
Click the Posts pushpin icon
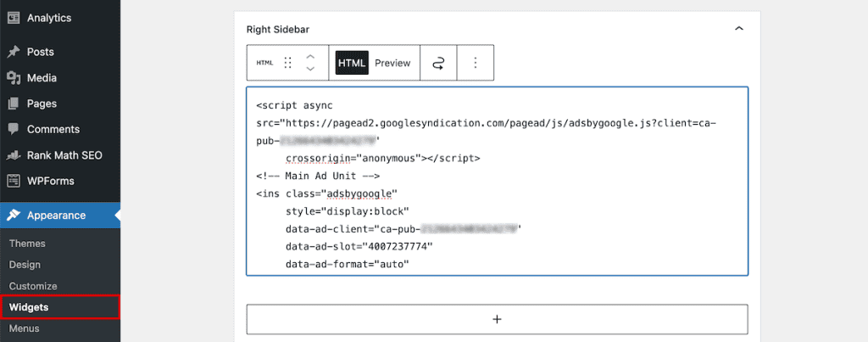(x=14, y=52)
